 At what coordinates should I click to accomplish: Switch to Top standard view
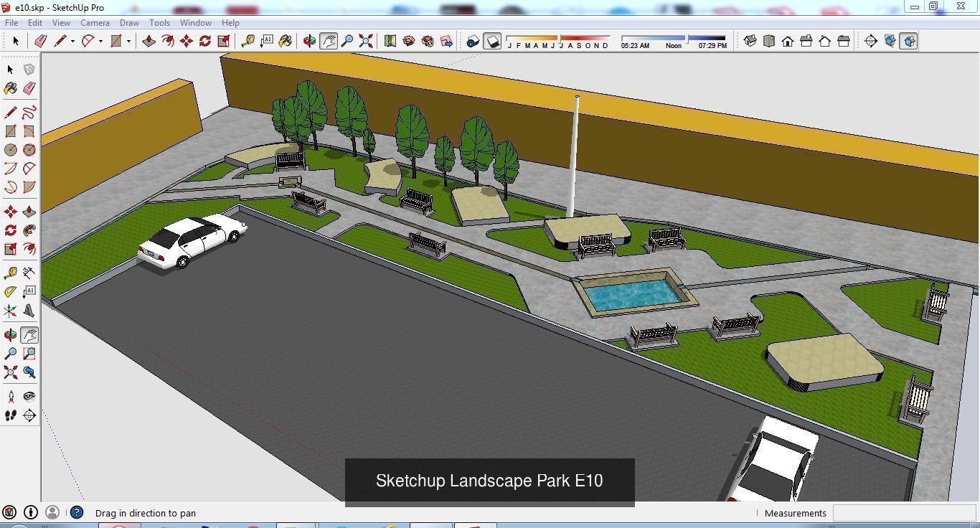pyautogui.click(x=769, y=41)
